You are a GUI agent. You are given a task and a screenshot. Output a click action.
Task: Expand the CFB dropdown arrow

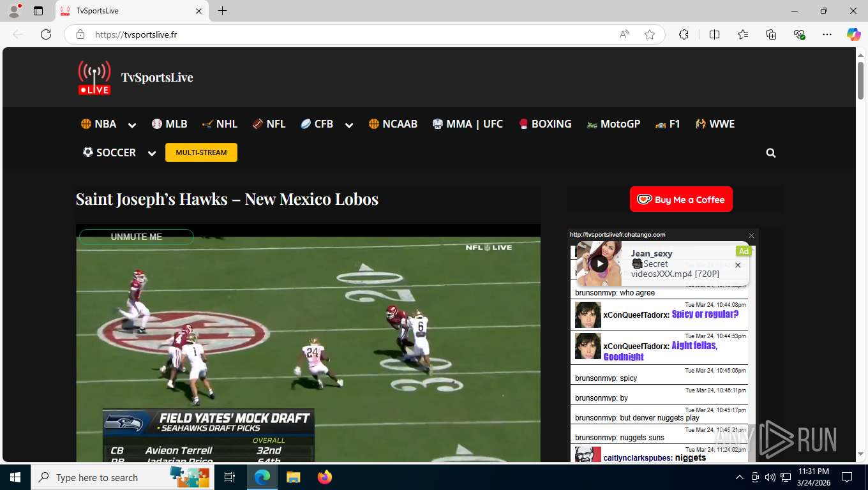[x=349, y=125]
